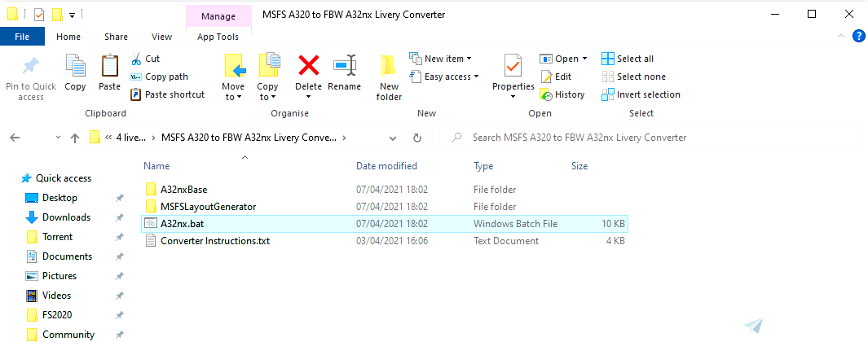This screenshot has height=346, width=868.
Task: Click the History button
Action: coord(562,94)
